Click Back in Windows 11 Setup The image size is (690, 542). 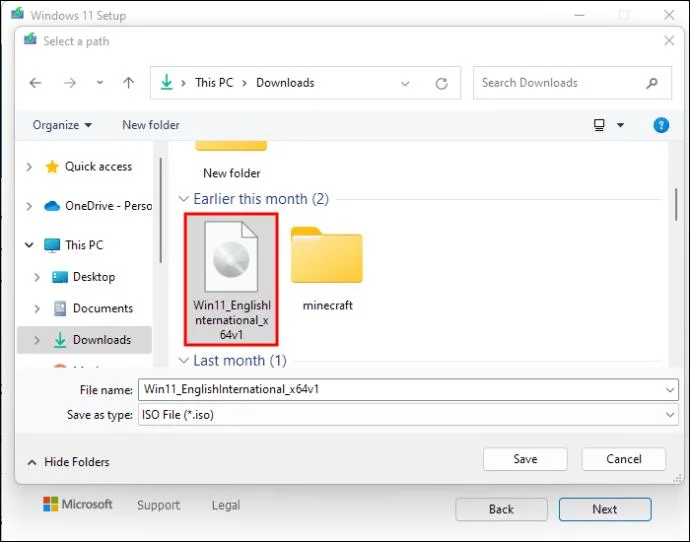pyautogui.click(x=501, y=509)
